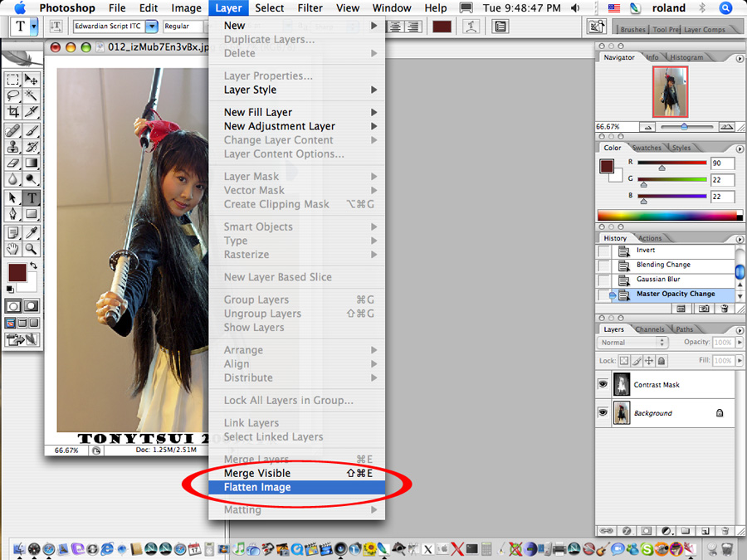This screenshot has height=560, width=747.
Task: Select the Eyedropper tool
Action: (32, 233)
